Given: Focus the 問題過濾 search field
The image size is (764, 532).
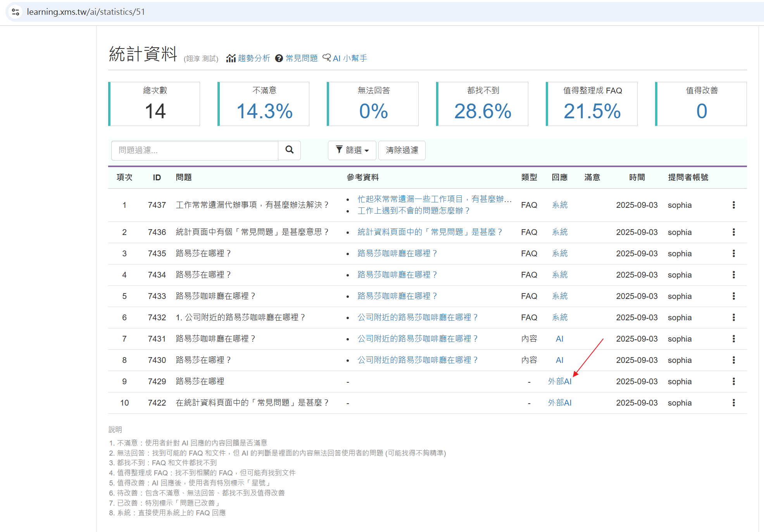Looking at the screenshot, I should (x=195, y=150).
